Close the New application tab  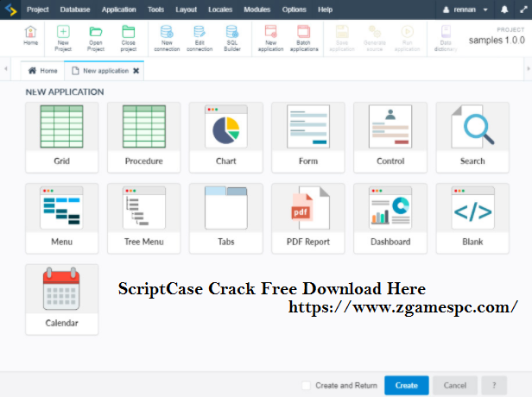point(136,71)
